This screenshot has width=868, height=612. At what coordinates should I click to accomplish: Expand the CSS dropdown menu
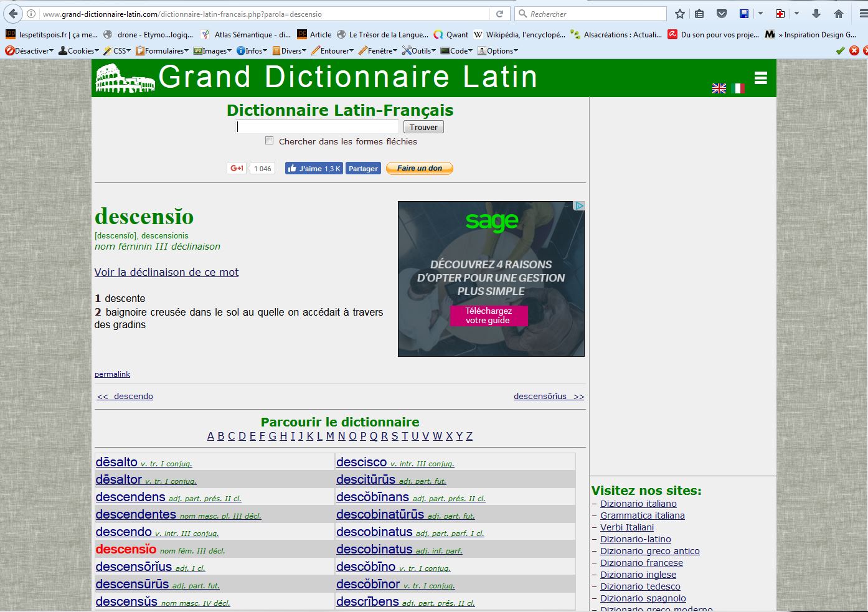(118, 51)
